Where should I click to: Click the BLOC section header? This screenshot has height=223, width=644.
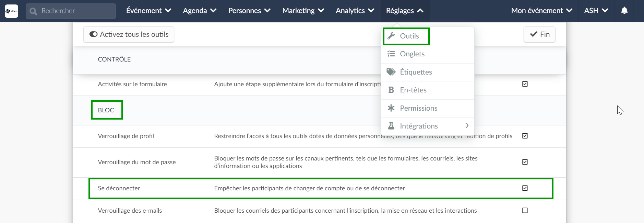106,110
